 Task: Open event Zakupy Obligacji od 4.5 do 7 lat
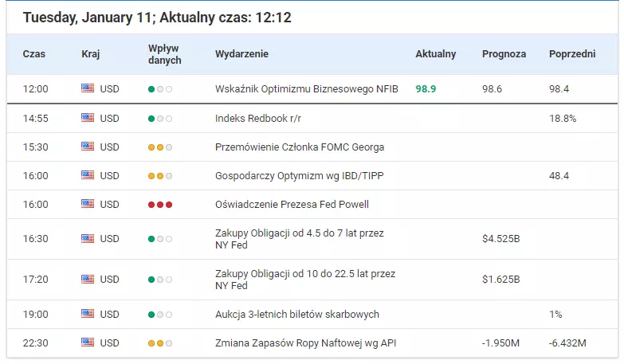click(300, 239)
